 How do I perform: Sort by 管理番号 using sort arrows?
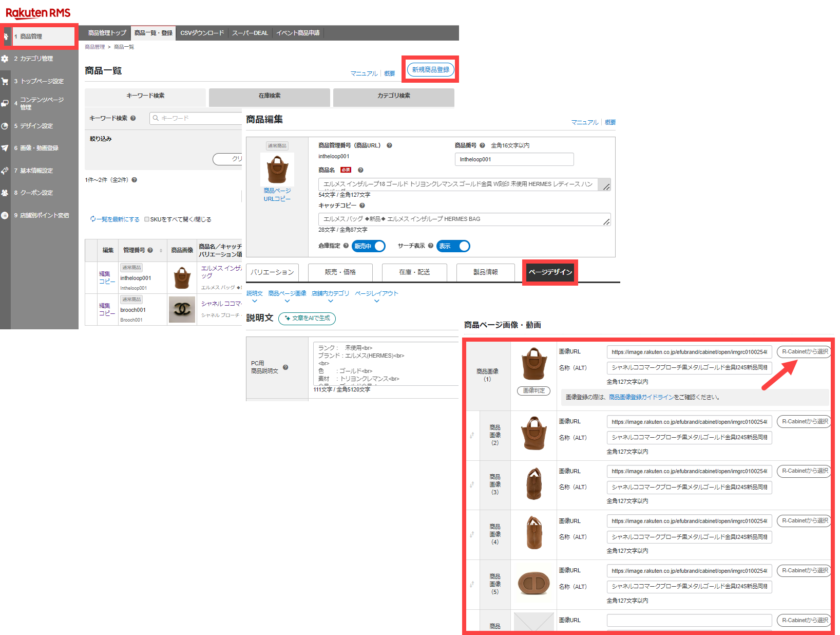pyautogui.click(x=161, y=251)
